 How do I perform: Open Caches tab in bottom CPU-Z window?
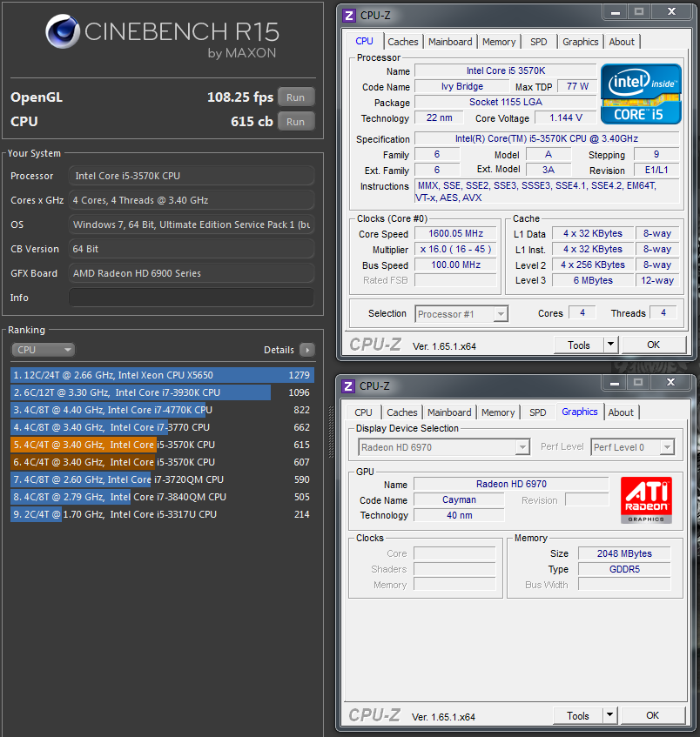401,412
